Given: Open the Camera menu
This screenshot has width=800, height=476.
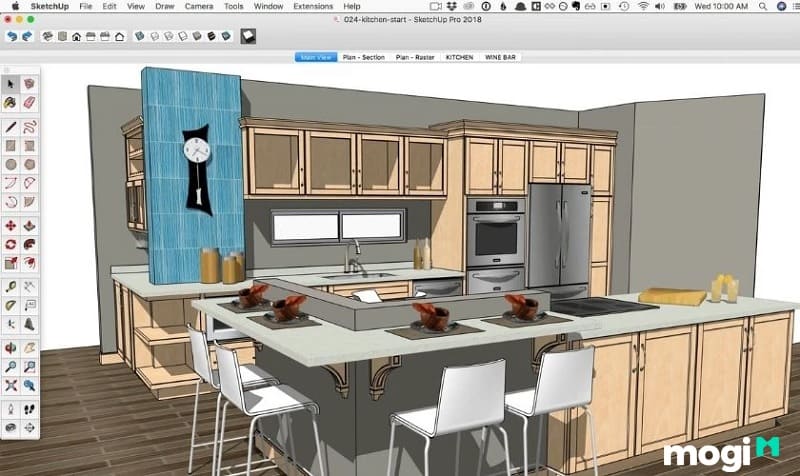Looking at the screenshot, I should tap(199, 6).
